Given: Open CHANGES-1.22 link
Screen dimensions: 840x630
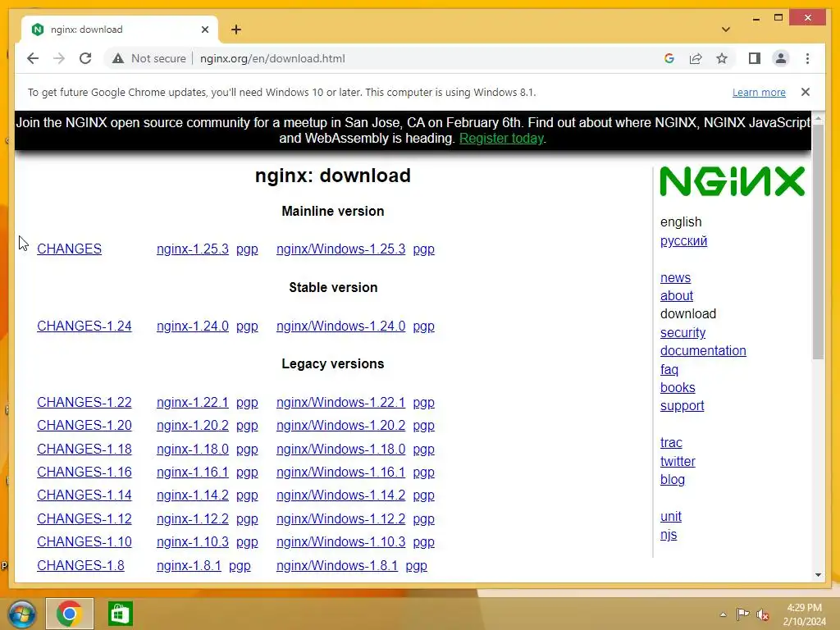Looking at the screenshot, I should pos(84,402).
